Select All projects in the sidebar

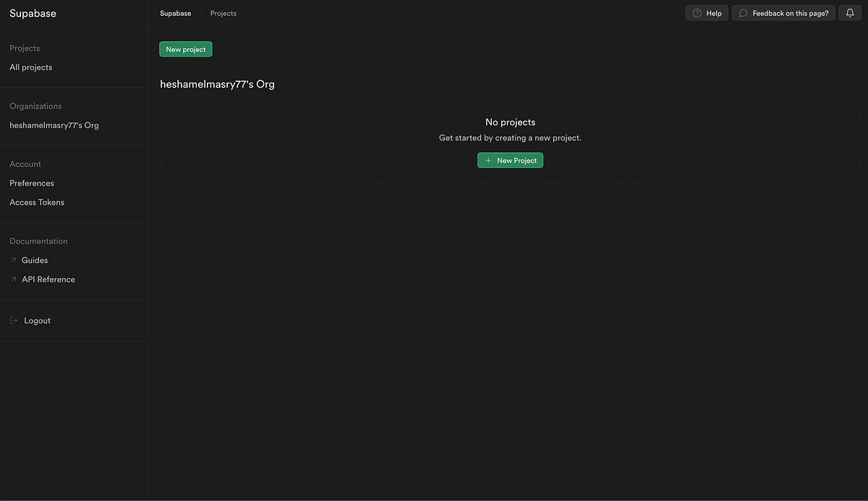30,67
